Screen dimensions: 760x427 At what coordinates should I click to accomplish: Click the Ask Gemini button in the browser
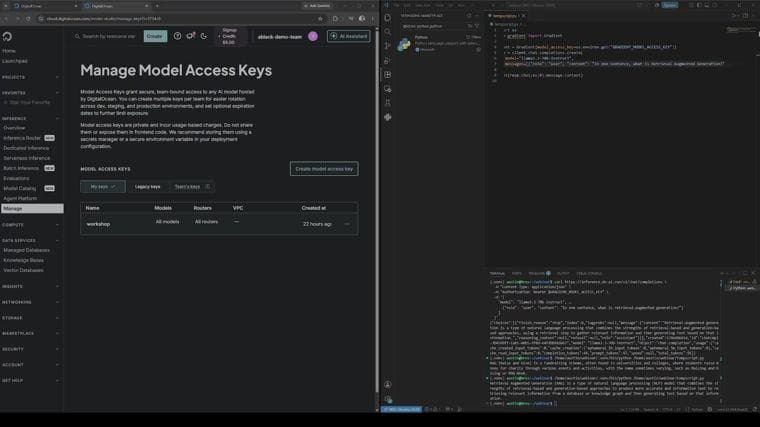317,6
